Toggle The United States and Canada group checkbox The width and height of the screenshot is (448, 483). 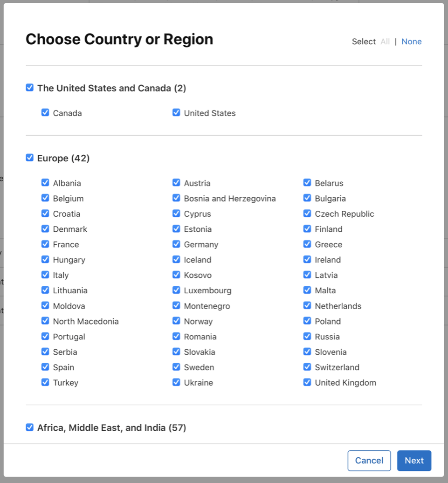(x=29, y=87)
